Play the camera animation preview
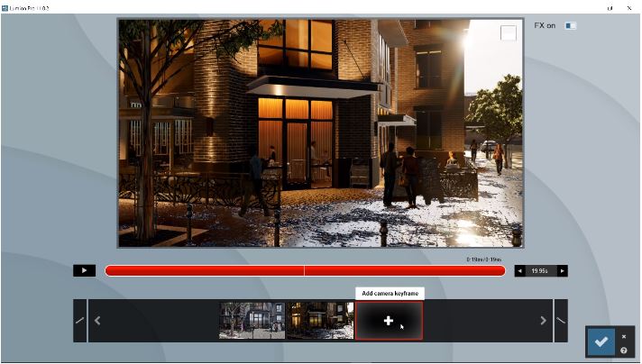This screenshot has width=642, height=364. point(85,270)
